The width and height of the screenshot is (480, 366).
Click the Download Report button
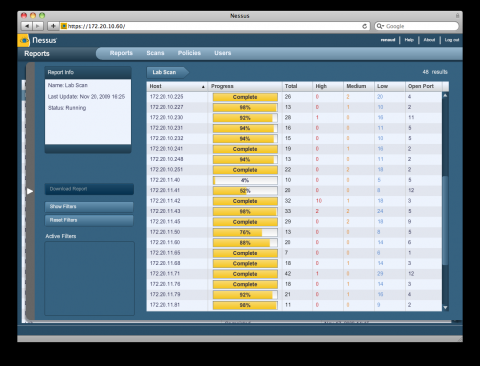click(89, 189)
